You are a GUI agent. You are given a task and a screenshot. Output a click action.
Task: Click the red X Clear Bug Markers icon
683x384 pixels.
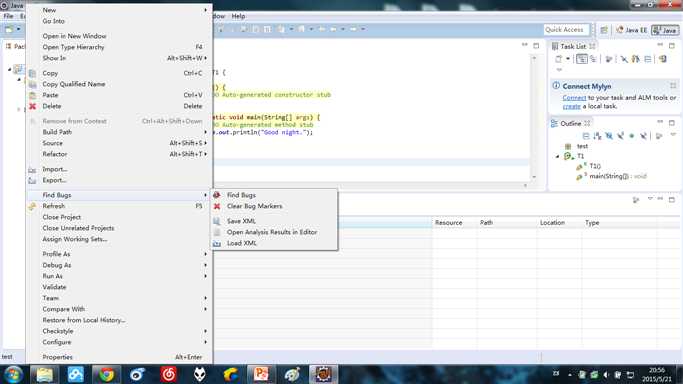217,206
